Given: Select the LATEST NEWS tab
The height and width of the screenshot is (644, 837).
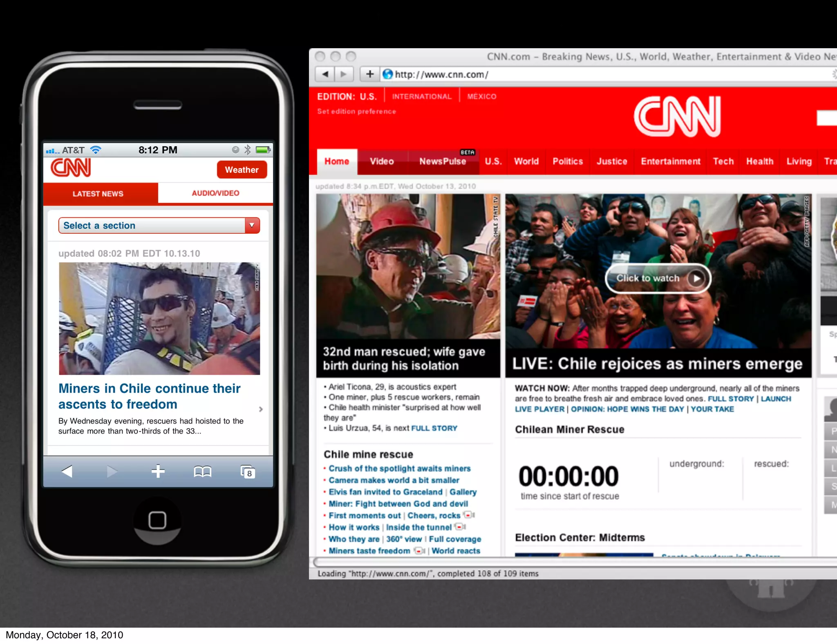Looking at the screenshot, I should point(98,194).
